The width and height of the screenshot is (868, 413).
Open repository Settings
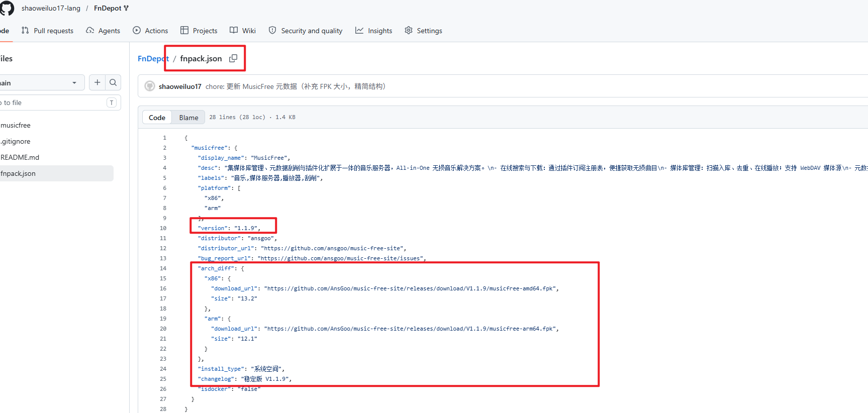pos(424,31)
